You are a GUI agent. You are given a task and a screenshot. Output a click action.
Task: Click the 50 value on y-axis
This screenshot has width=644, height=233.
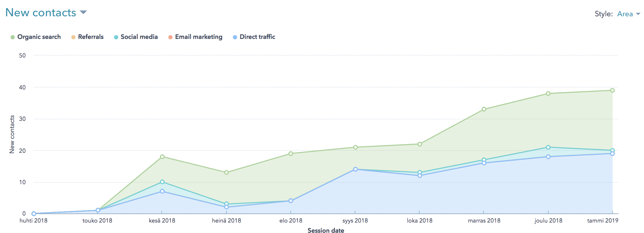point(22,55)
